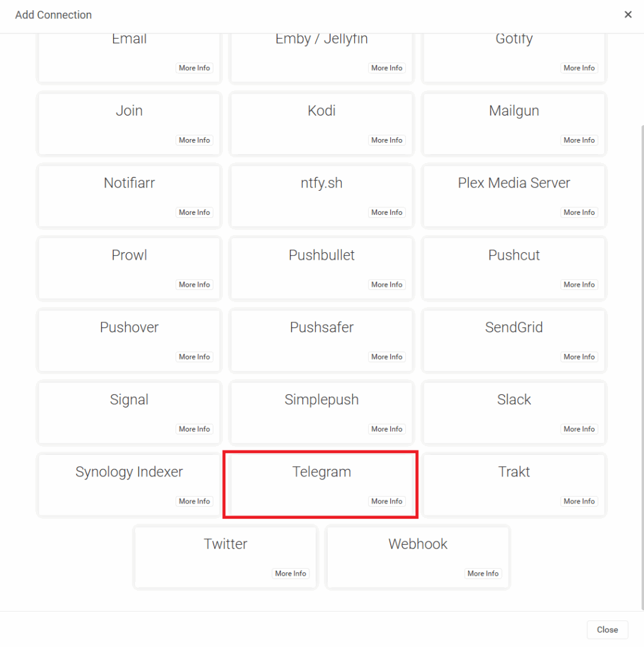Pick the Signal connection card

tap(129, 412)
